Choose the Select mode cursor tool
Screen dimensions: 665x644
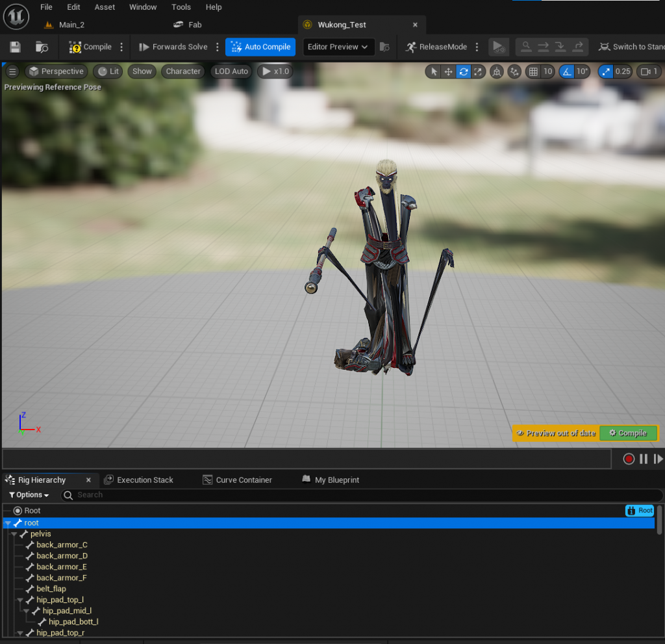433,71
